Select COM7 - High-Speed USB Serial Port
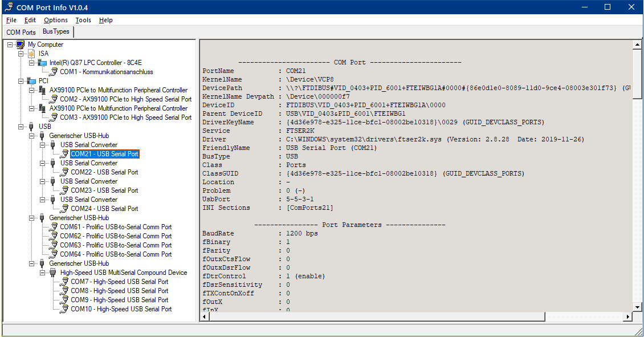 tap(120, 282)
